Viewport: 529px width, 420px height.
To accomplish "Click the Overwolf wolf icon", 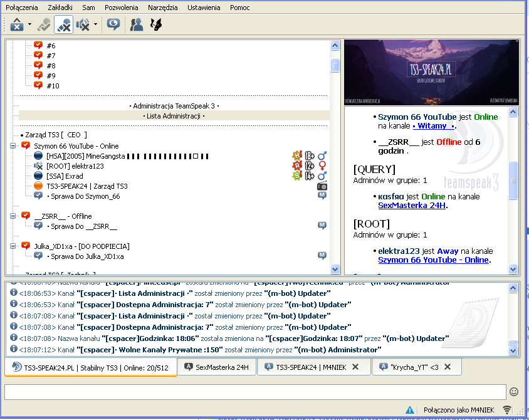I will pyautogui.click(x=155, y=25).
